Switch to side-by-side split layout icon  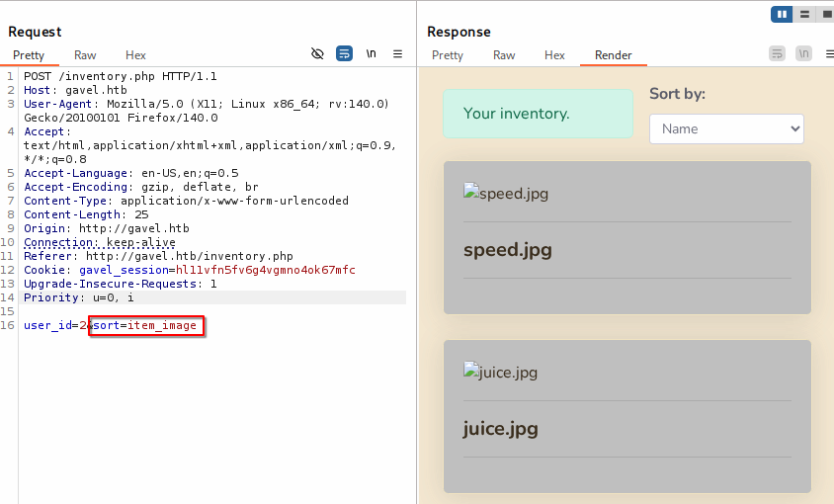point(782,14)
